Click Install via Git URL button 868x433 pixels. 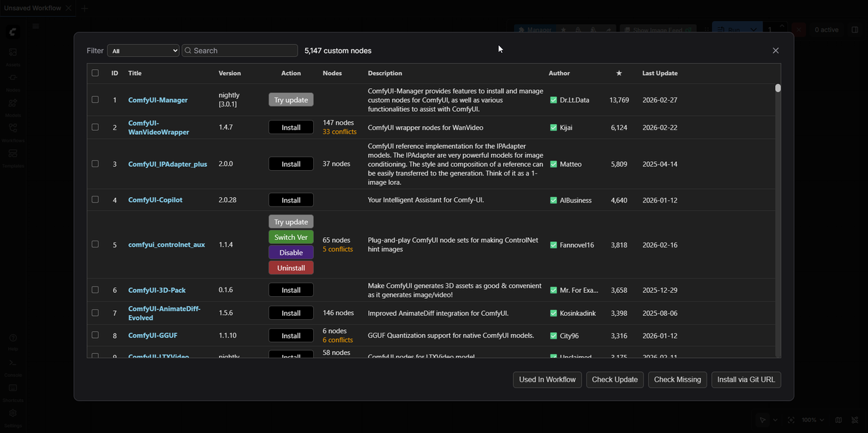746,379
